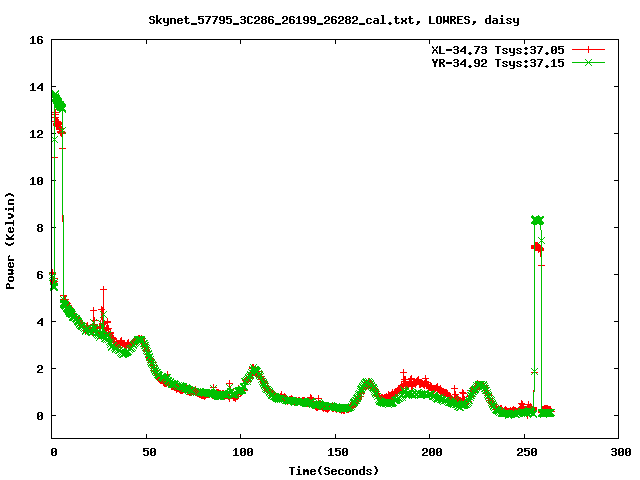640x480 pixels.
Task: Click the 300 tick label on x-axis
Action: (x=619, y=453)
